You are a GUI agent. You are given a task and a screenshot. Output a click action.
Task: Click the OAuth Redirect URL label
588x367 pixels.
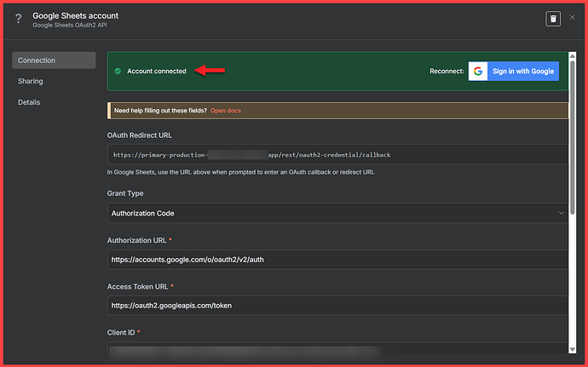tap(140, 135)
